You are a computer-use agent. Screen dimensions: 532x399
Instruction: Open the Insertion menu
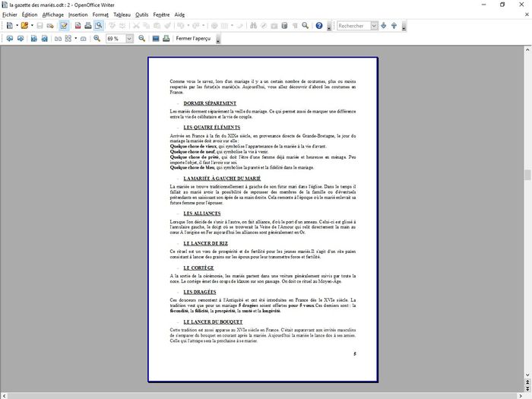78,14
